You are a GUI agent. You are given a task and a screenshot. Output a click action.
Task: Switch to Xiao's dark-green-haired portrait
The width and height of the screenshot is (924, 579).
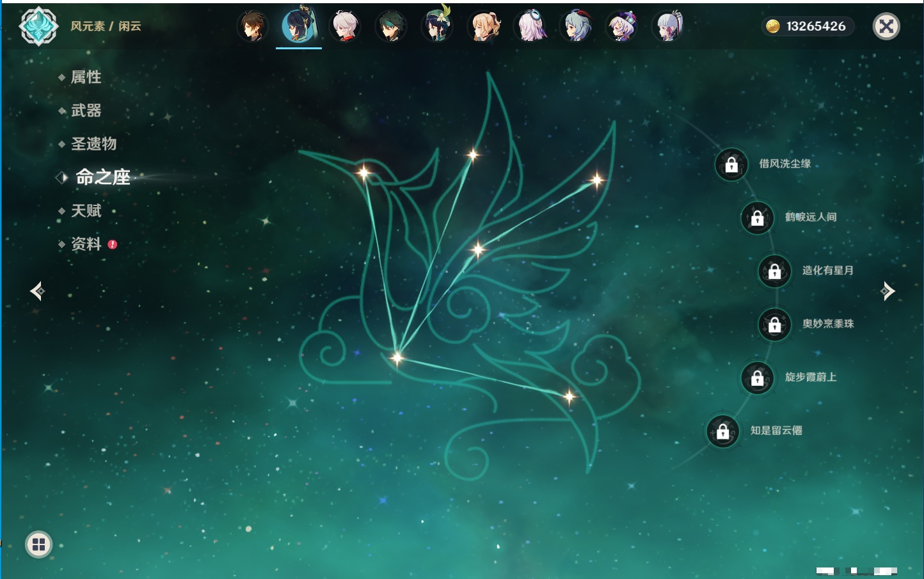[391, 26]
